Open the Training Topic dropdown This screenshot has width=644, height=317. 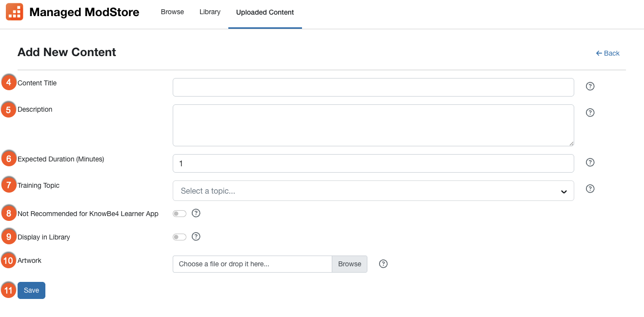[373, 190]
